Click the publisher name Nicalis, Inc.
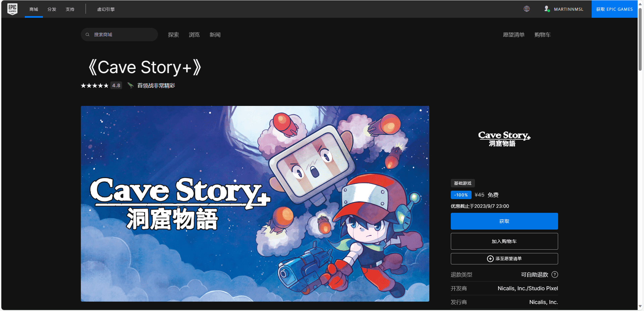Image resolution: width=644 pixels, height=311 pixels. click(543, 302)
